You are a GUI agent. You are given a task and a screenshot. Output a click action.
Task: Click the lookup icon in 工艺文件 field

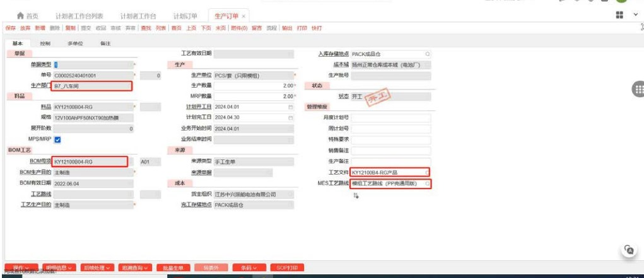click(x=427, y=172)
